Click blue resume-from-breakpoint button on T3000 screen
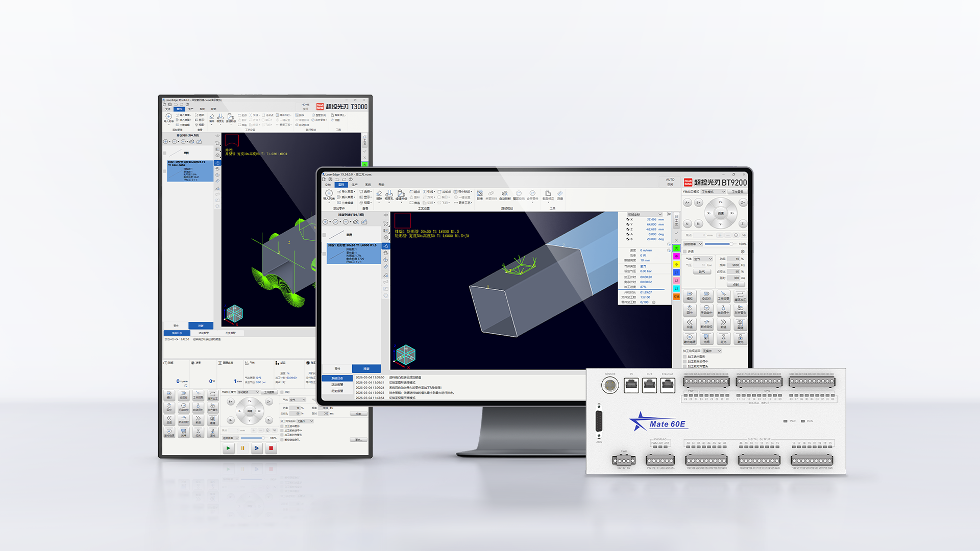980x551 pixels. coord(257,448)
